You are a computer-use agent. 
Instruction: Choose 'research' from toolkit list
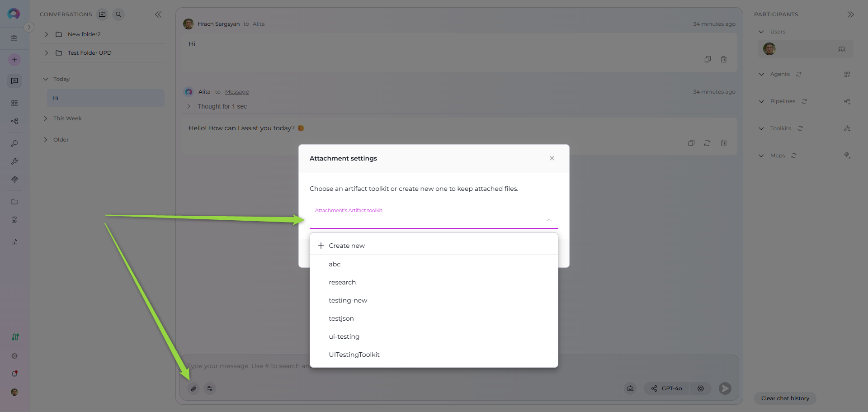(342, 282)
